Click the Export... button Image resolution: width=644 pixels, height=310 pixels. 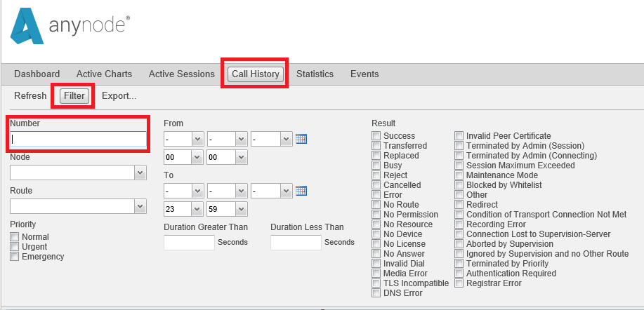pos(119,96)
